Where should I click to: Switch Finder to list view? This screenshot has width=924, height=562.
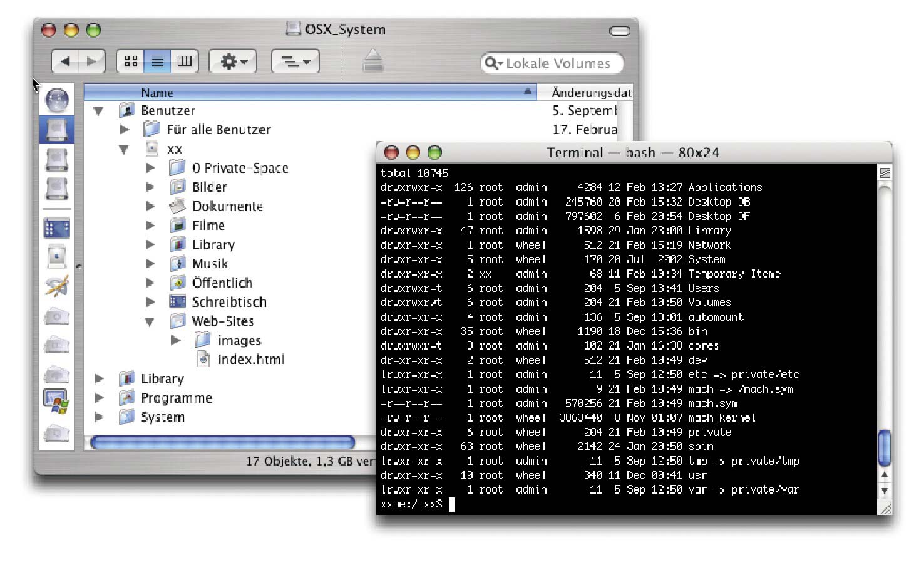tap(157, 61)
